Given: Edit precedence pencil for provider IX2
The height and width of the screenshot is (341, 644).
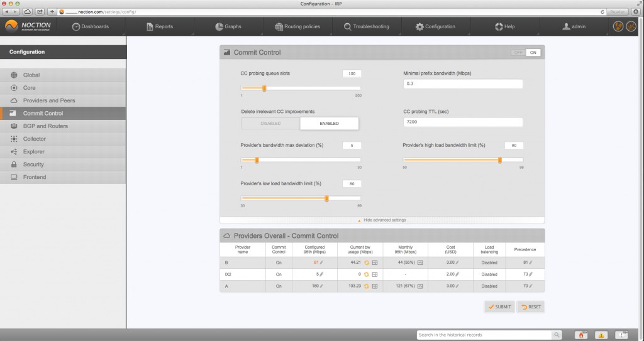Looking at the screenshot, I should [530, 274].
